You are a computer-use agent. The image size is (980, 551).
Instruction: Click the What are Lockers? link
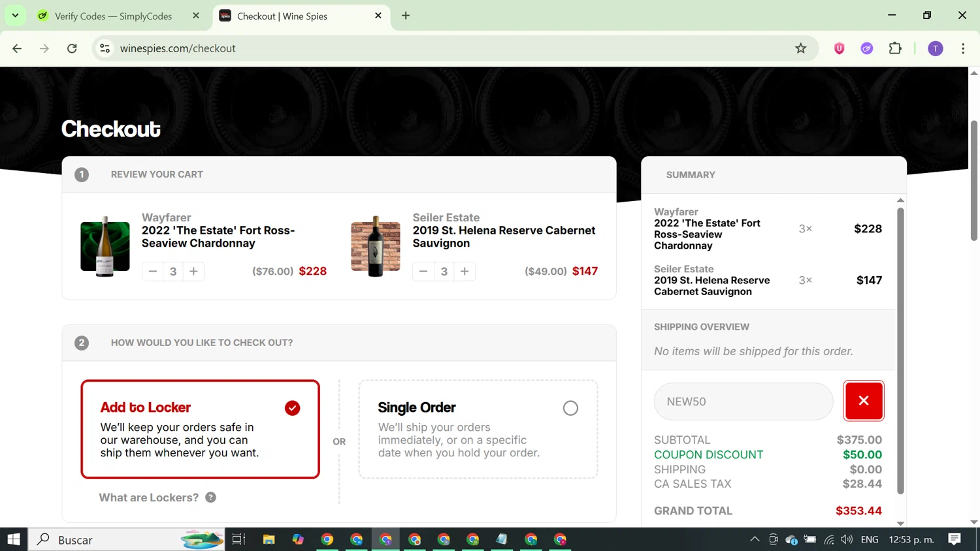click(x=149, y=497)
